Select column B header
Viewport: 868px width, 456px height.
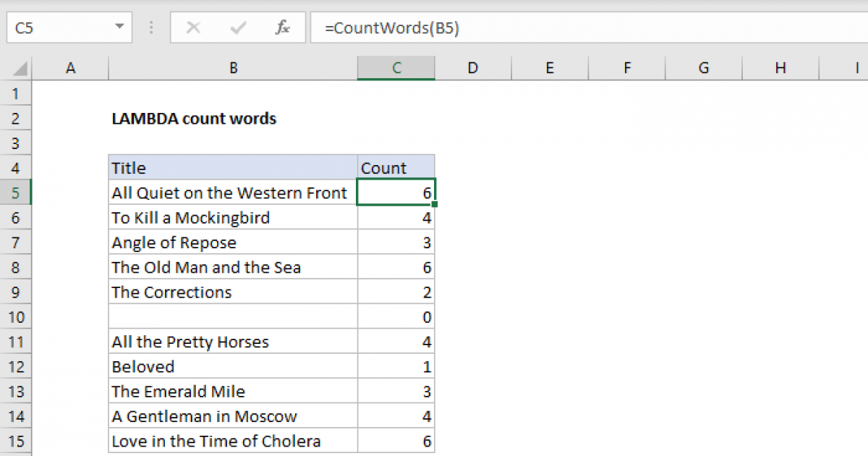click(x=233, y=67)
